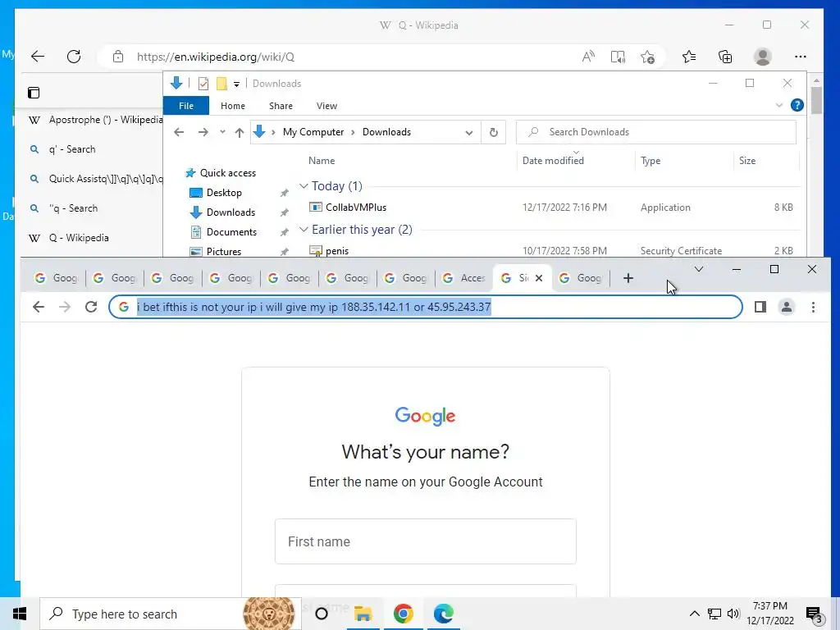Sort by the Type column header

coord(651,161)
